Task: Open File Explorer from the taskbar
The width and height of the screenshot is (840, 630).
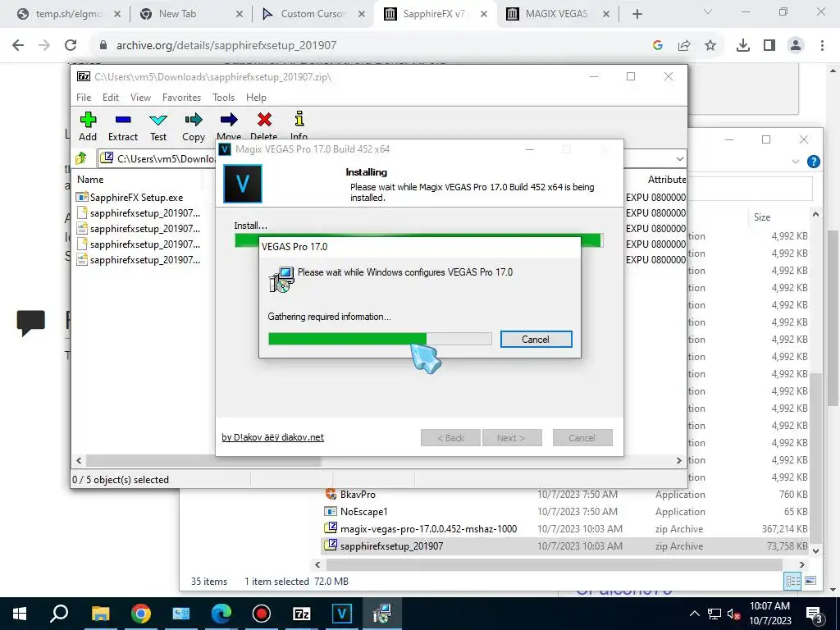Action: (100, 614)
